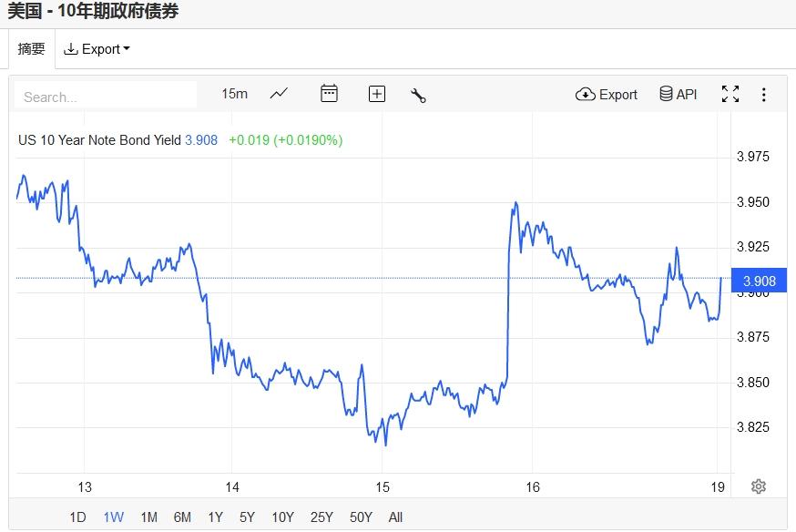
Task: Expand the Export dropdown next to 摘要
Action: 97,49
